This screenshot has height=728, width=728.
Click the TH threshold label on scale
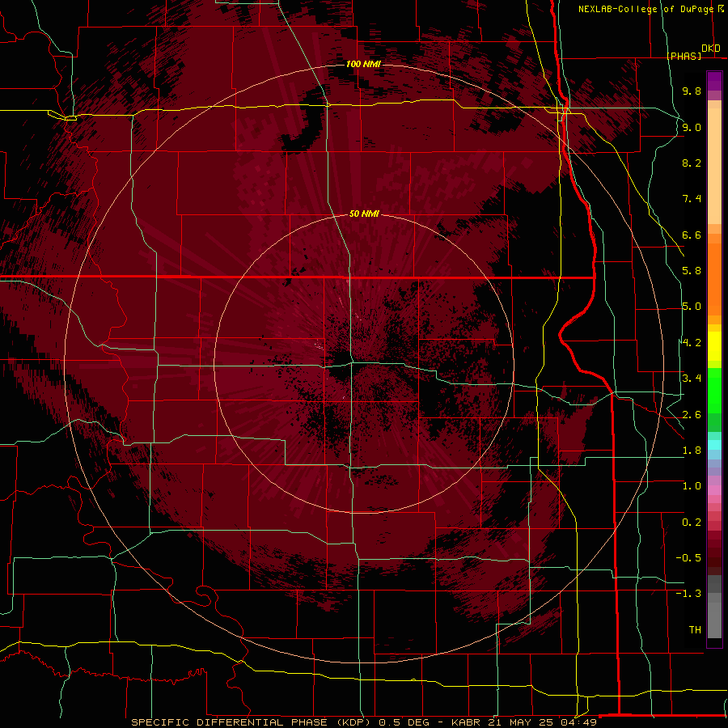[x=695, y=630]
